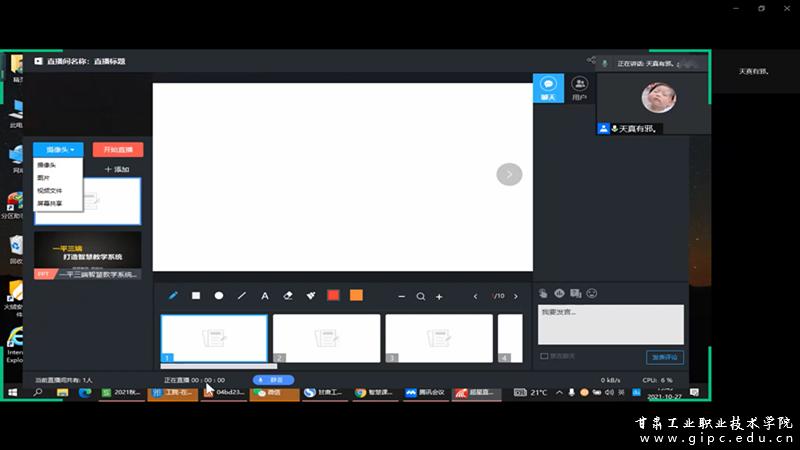
Task: Switch to the 用户 tab
Action: click(579, 88)
